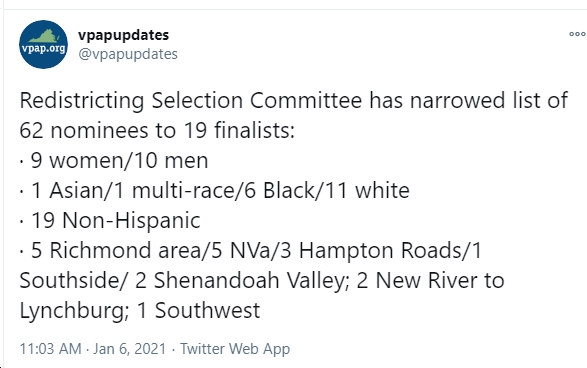Click the '19 Non-Hispanic' bullet line
This screenshot has width=587, height=368.
(x=110, y=220)
